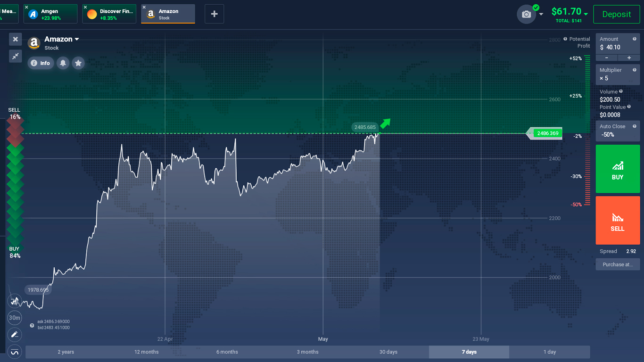Increase amount with plus button
Image resolution: width=644 pixels, height=362 pixels.
click(629, 58)
